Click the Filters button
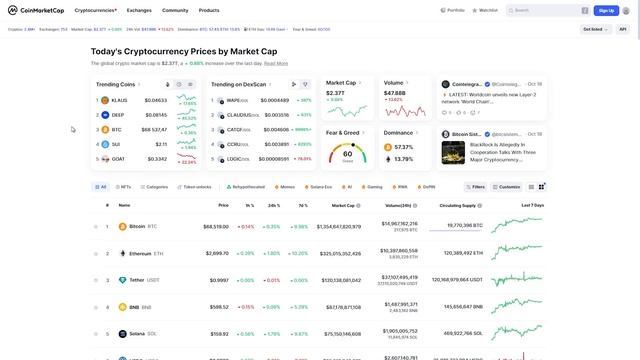The width and height of the screenshot is (640, 360). [476, 187]
